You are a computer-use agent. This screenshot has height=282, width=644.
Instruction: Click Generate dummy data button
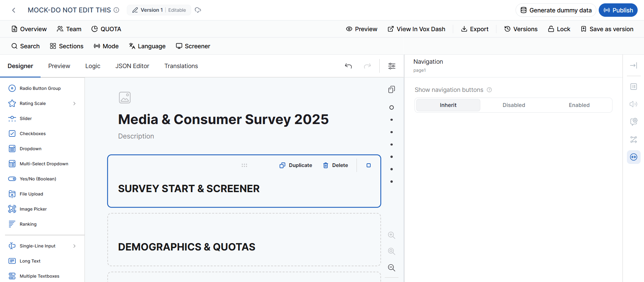click(x=556, y=10)
